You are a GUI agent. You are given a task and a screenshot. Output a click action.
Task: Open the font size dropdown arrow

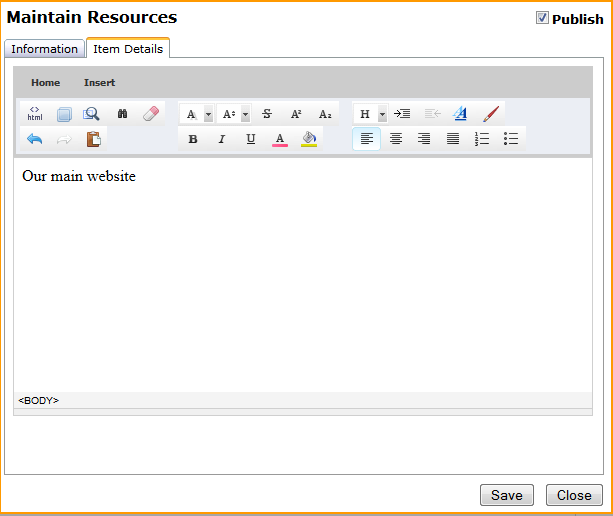tap(246, 114)
